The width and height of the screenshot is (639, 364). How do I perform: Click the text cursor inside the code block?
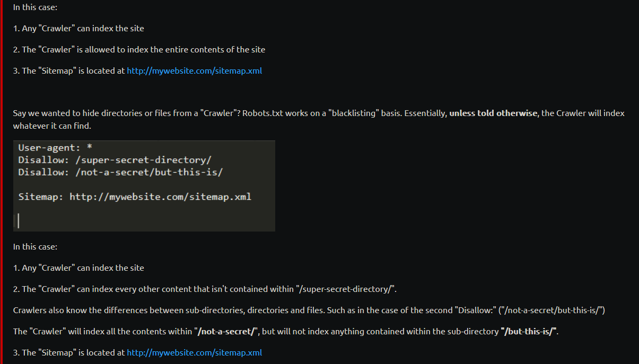pyautogui.click(x=19, y=220)
